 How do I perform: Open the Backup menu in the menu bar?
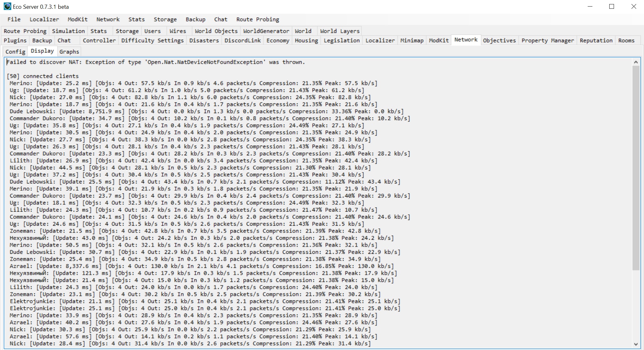click(195, 19)
